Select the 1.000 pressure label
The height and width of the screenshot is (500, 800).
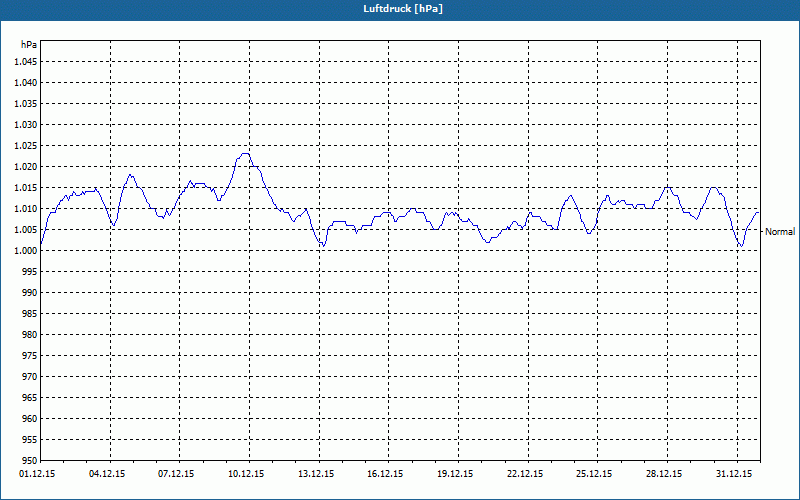coord(27,251)
